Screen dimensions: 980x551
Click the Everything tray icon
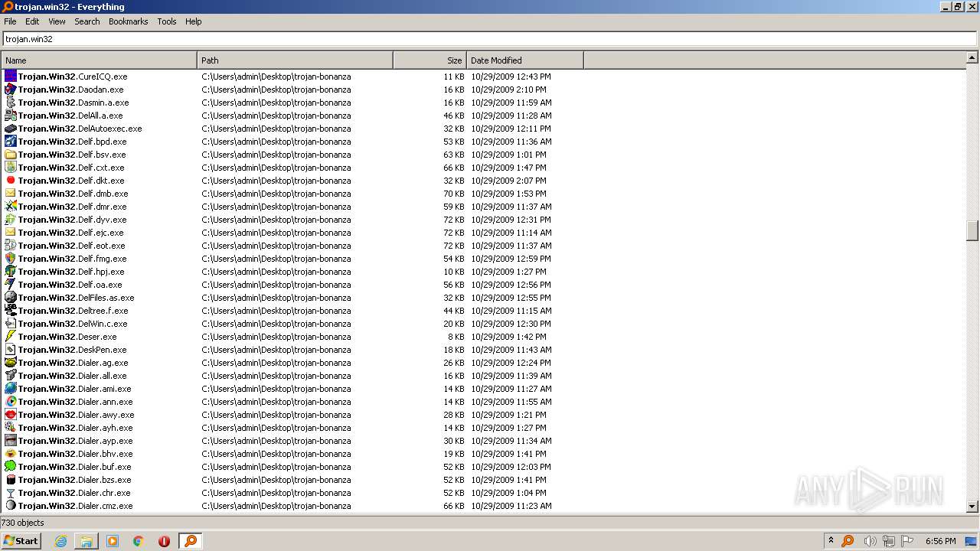pyautogui.click(x=848, y=541)
